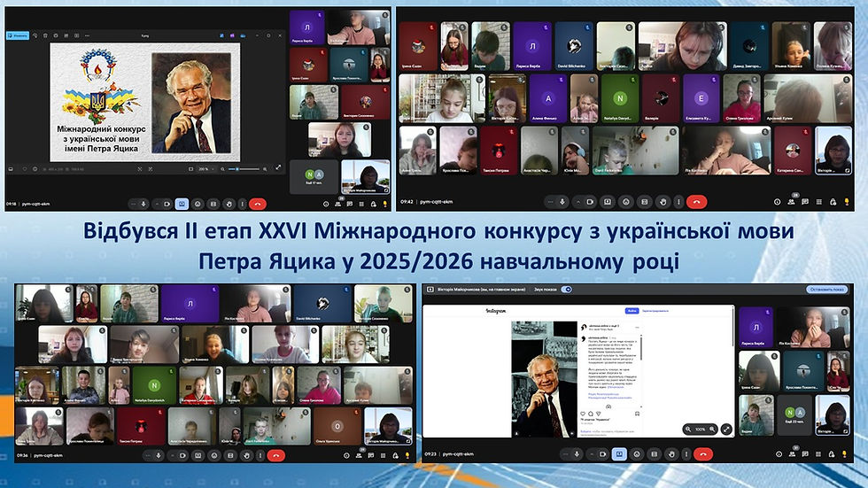868x488 pixels.
Task: Open host controls lock in the 09:18 meeting
Action: click(x=373, y=204)
